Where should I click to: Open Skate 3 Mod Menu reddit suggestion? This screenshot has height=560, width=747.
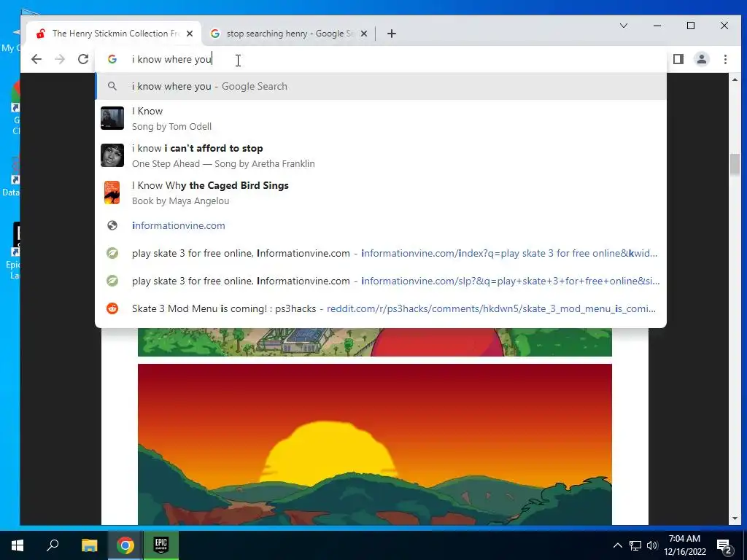381,308
